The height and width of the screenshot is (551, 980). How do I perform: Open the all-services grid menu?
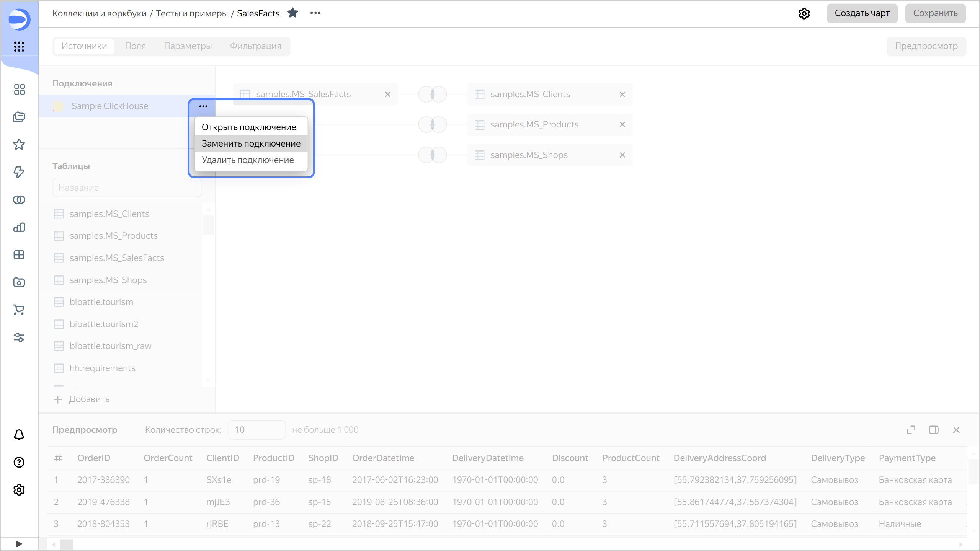pos(19,47)
